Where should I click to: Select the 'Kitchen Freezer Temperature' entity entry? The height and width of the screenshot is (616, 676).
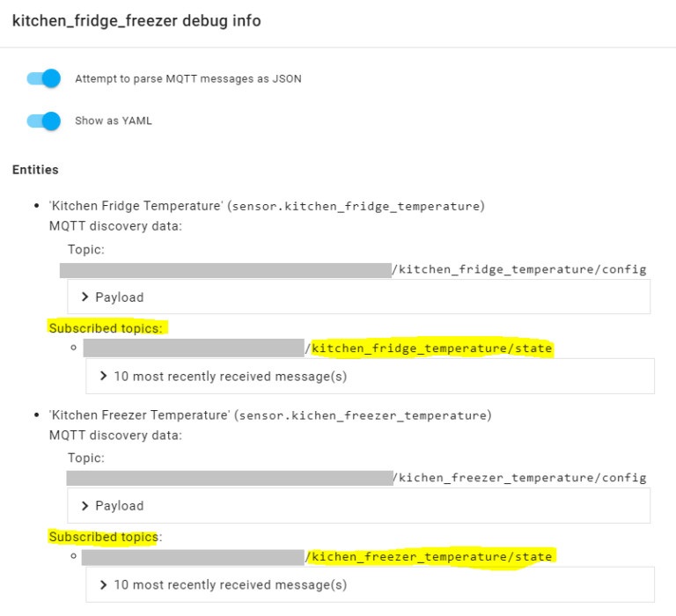coord(270,415)
